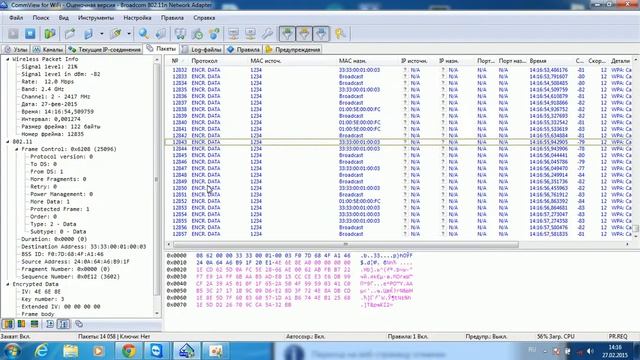This screenshot has width=640, height=360.
Task: Select the highlighted packet row 12843
Action: 399,142
